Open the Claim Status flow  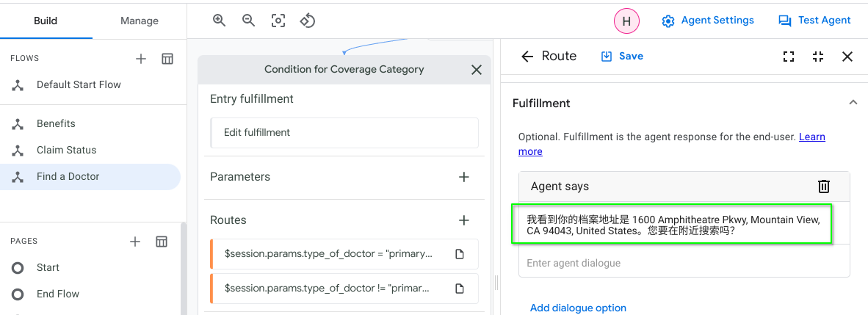[x=66, y=150]
